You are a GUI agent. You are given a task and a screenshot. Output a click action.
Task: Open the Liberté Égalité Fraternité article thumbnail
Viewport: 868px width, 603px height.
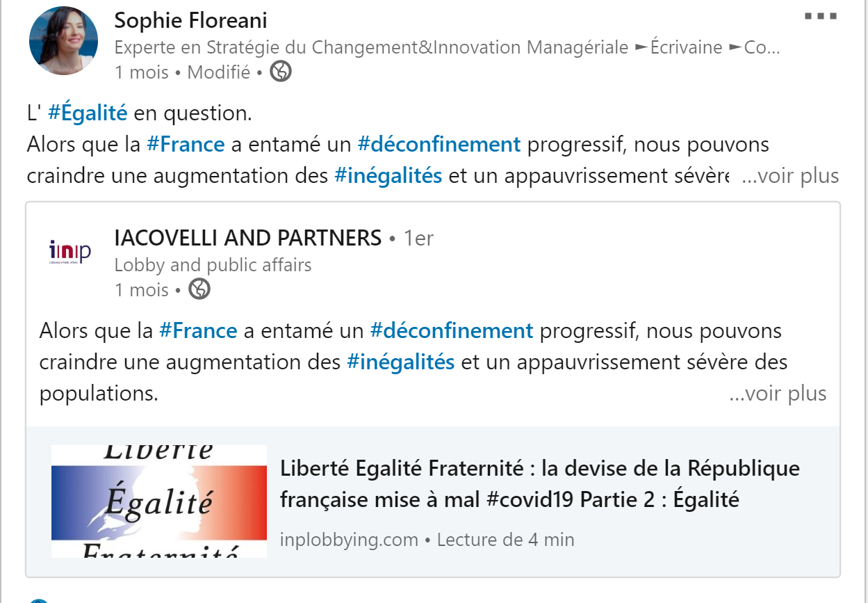click(x=159, y=501)
